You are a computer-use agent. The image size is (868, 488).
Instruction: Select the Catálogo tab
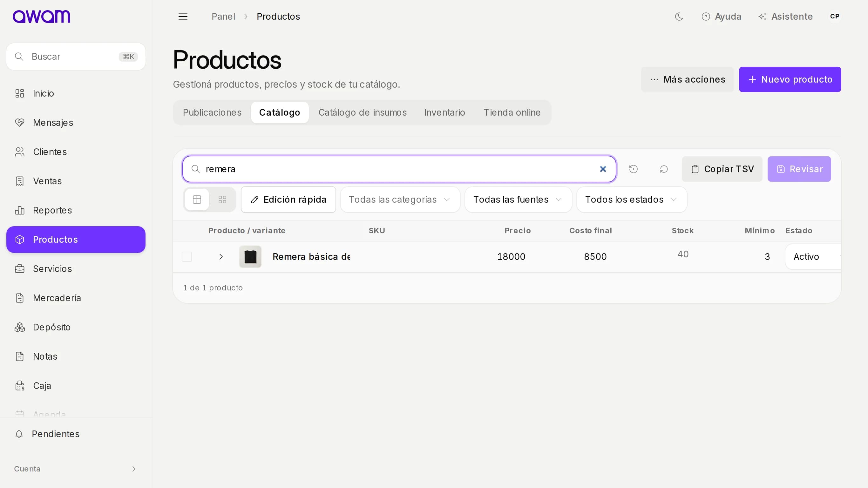click(280, 112)
